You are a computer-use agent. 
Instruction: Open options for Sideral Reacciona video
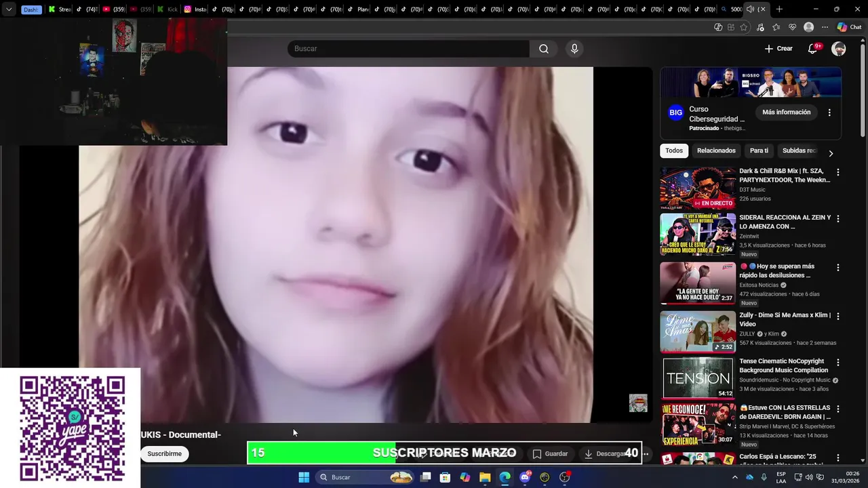pyautogui.click(x=838, y=219)
